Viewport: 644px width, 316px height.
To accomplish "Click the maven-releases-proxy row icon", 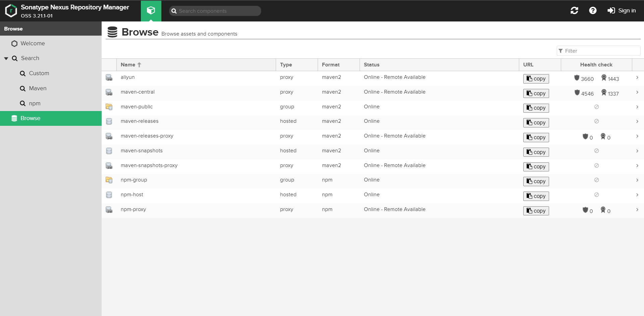I will (x=109, y=136).
